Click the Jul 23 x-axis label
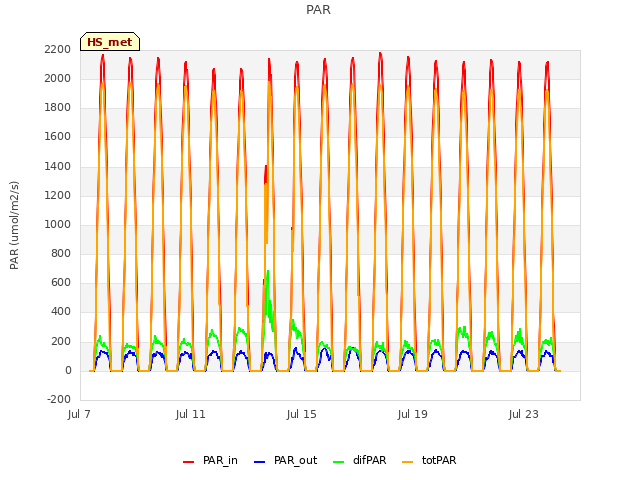 pyautogui.click(x=524, y=414)
